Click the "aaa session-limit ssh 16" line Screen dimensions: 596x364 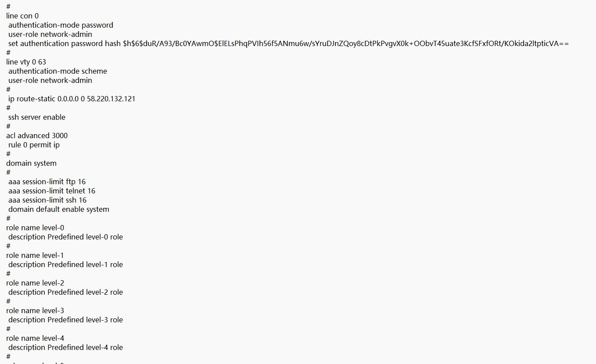coord(47,200)
